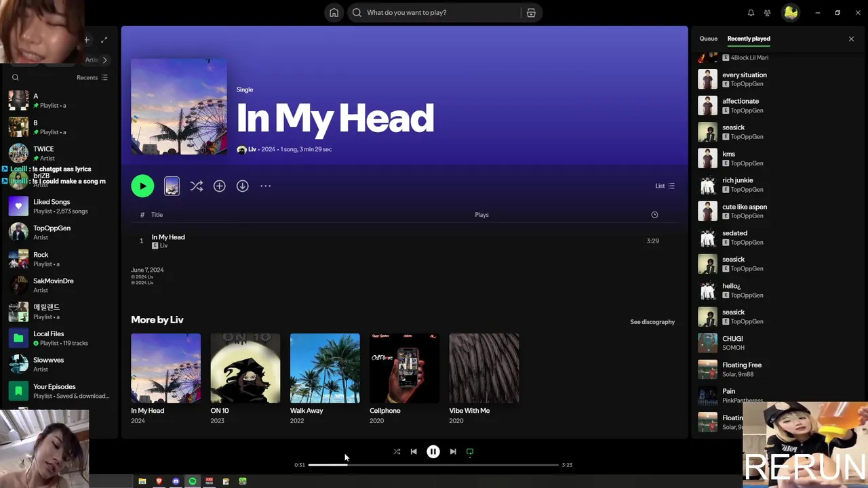Open the Local Files playlist
Image resolution: width=868 pixels, height=488 pixels.
tap(59, 338)
